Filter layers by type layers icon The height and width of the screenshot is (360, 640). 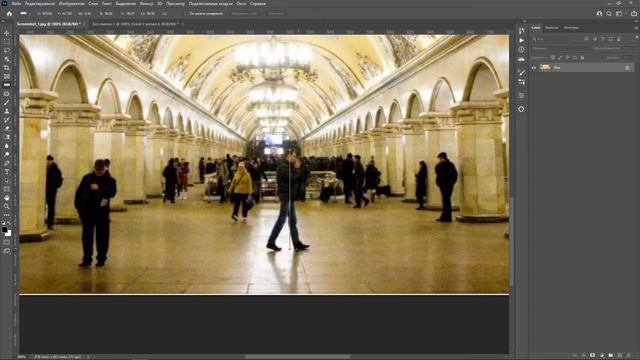603,39
